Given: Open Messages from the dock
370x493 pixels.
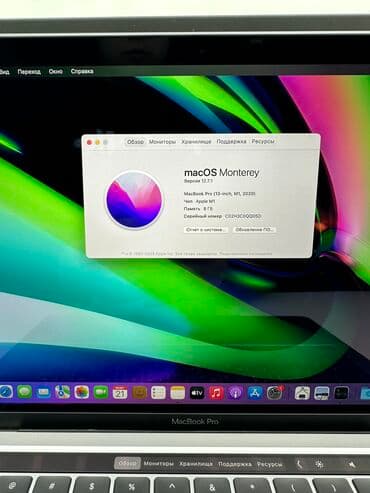Looking at the screenshot, I should point(25,392).
